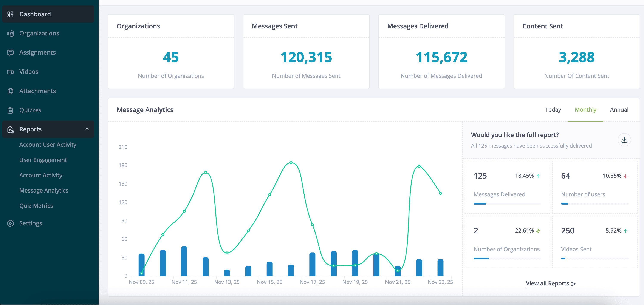The width and height of the screenshot is (644, 305).
Task: Collapse the Reports menu chevron
Action: (x=87, y=129)
